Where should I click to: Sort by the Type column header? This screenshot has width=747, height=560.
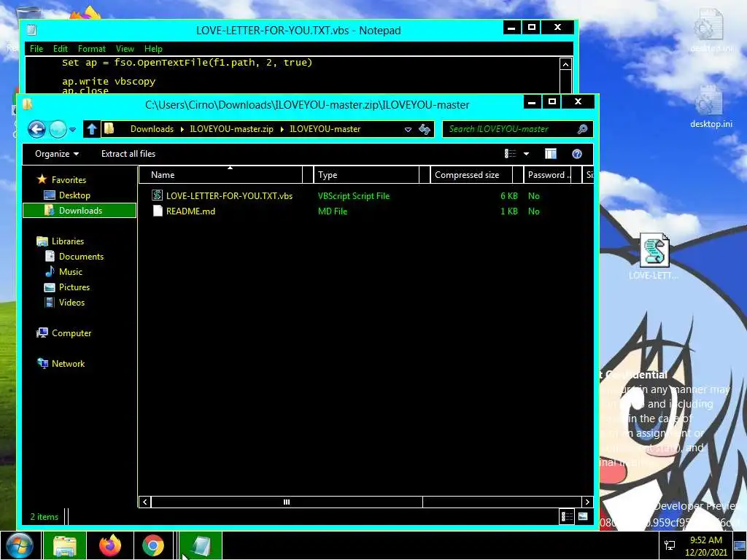pyautogui.click(x=366, y=175)
